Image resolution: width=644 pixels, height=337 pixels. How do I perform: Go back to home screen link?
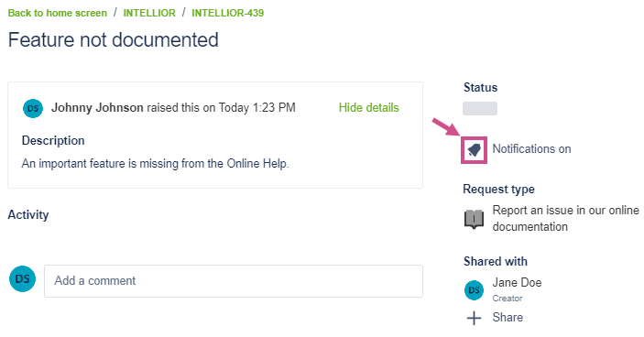point(58,13)
